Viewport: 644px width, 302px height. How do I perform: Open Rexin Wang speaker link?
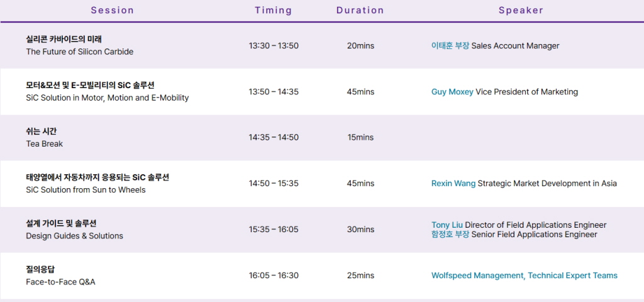click(453, 184)
